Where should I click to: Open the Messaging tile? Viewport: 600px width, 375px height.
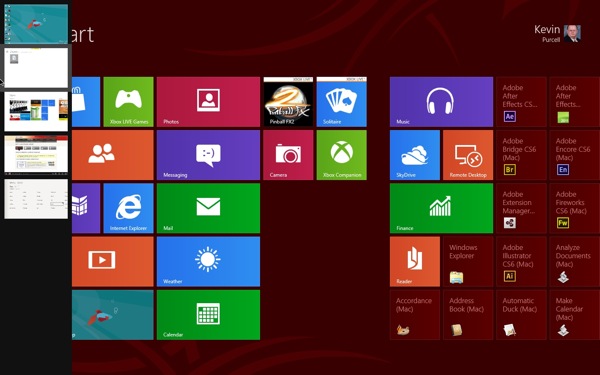click(208, 155)
